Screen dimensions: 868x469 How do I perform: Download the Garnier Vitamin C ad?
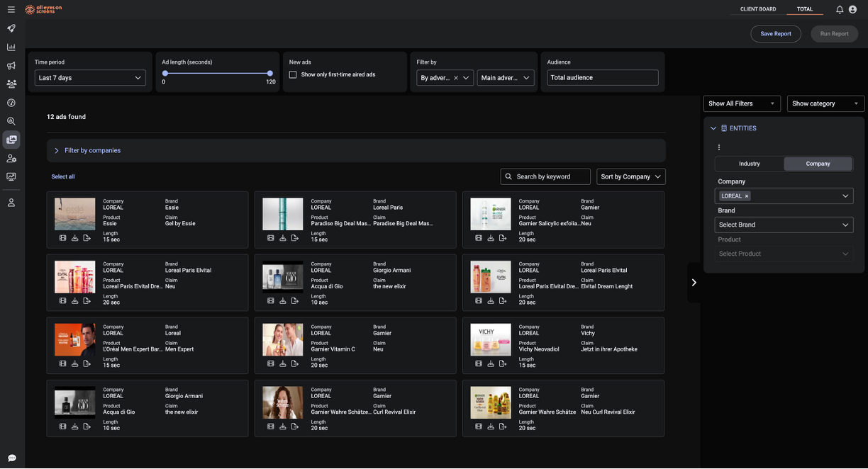coord(282,363)
